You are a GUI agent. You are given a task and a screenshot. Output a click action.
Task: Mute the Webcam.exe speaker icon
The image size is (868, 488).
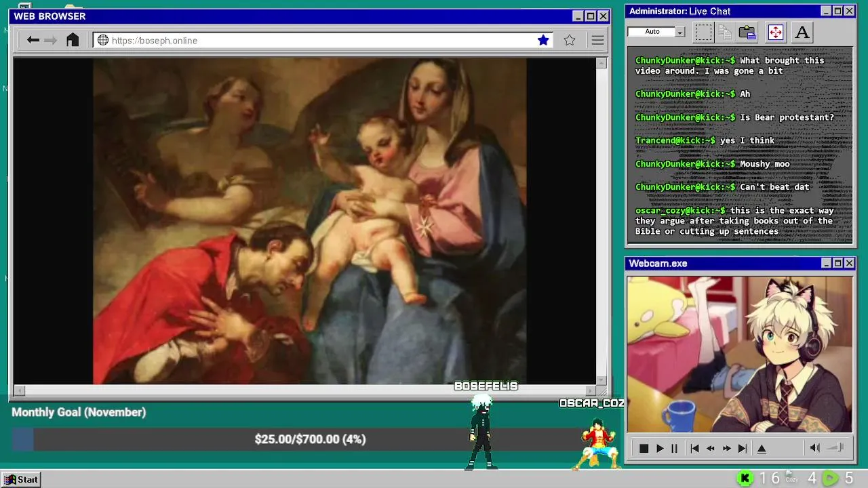coord(815,447)
